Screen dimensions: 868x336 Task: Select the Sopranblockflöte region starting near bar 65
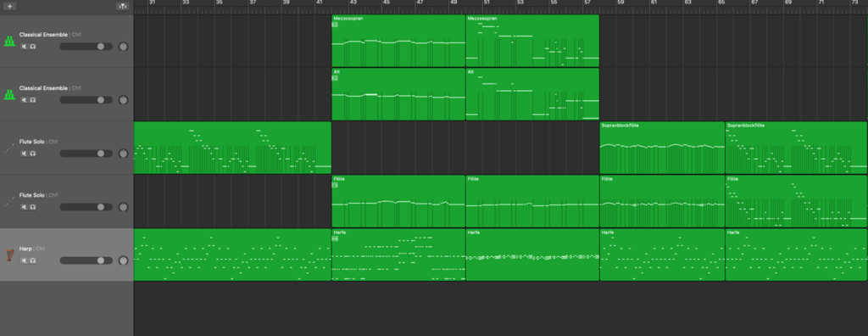point(796,148)
